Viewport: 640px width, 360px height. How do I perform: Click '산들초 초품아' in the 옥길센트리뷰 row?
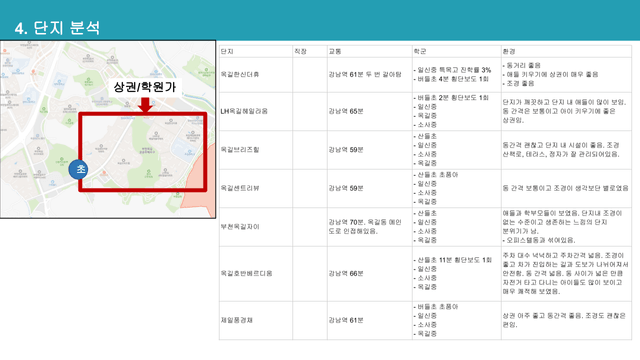[x=436, y=175]
